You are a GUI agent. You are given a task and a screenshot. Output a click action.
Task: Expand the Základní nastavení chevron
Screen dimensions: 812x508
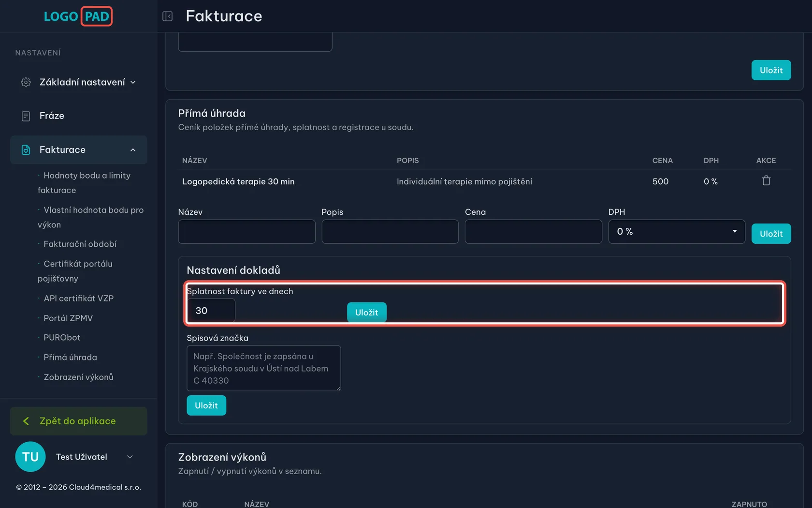[133, 82]
